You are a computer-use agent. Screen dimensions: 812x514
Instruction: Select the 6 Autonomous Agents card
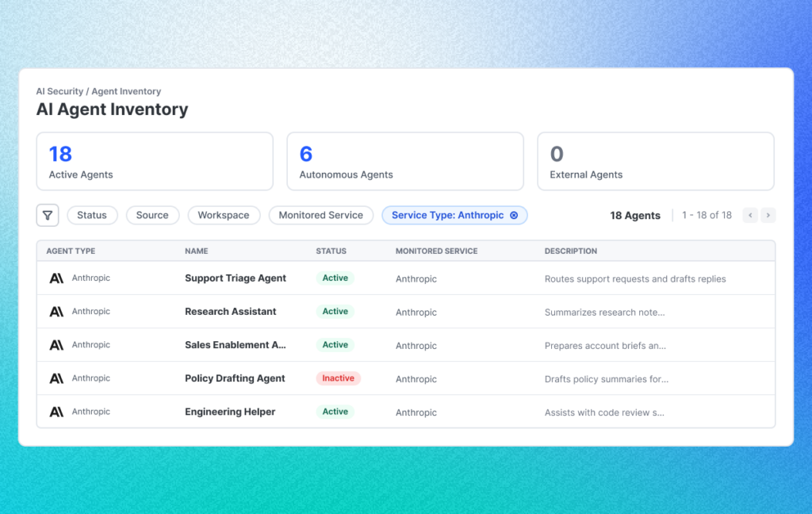click(405, 161)
